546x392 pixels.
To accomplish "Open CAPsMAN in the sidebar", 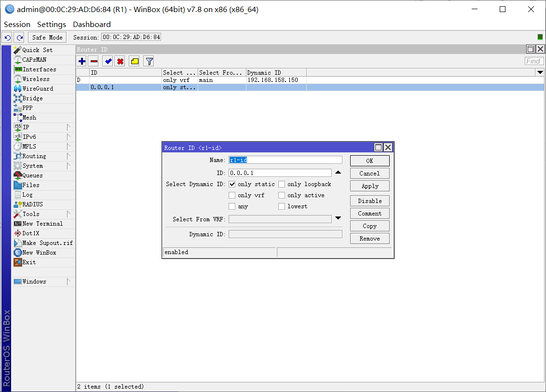I will tap(43, 59).
